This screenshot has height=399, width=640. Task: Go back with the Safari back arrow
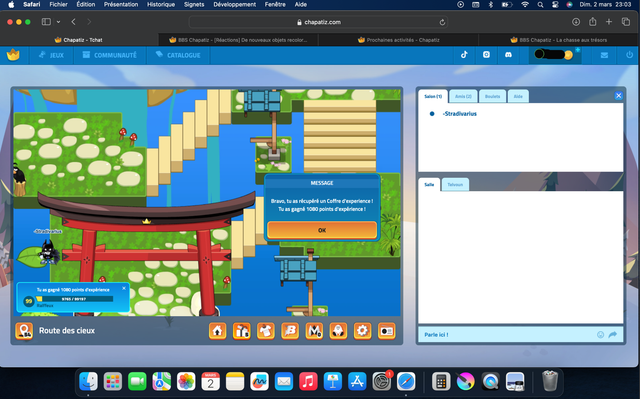click(x=73, y=22)
